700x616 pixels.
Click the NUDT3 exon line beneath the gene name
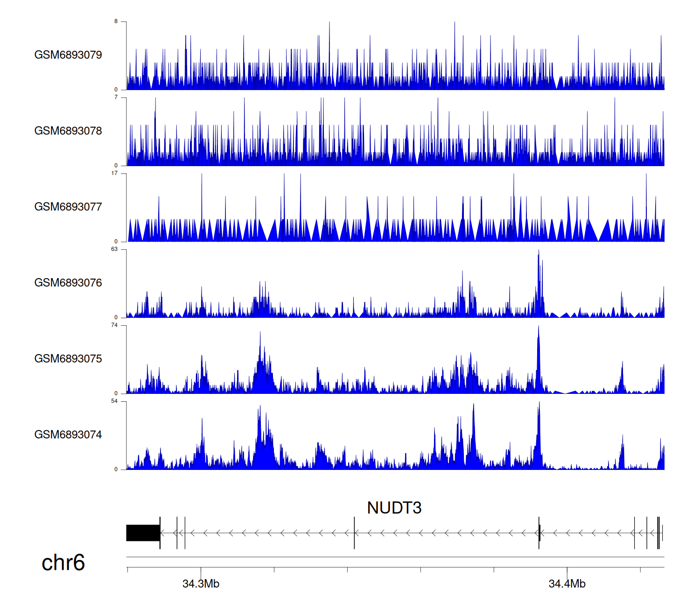tap(354, 533)
